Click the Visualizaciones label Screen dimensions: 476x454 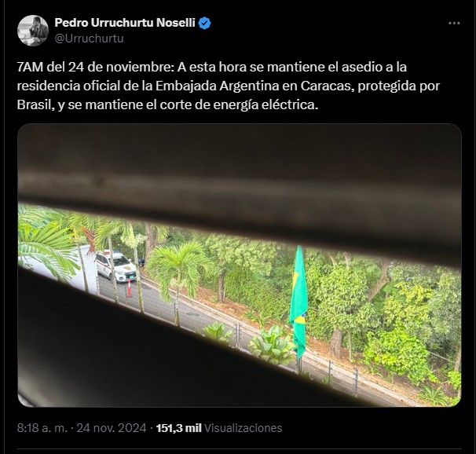[243, 428]
